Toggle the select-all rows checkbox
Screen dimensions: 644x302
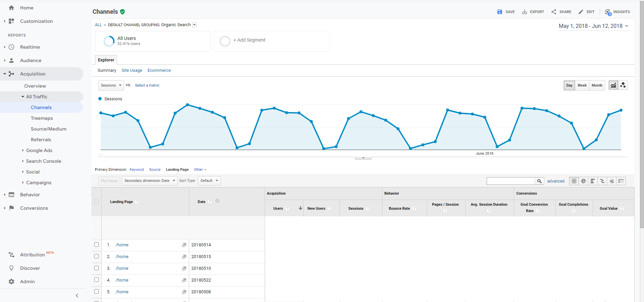pyautogui.click(x=97, y=202)
